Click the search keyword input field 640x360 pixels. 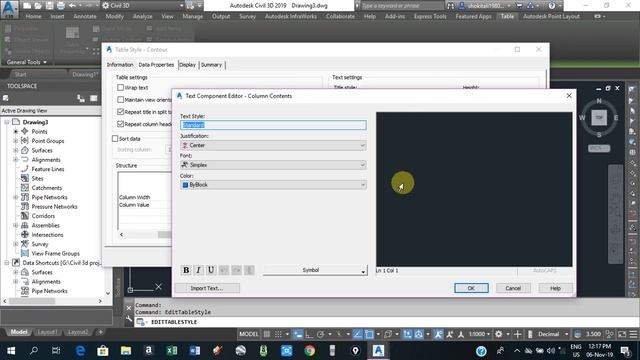pyautogui.click(x=402, y=6)
